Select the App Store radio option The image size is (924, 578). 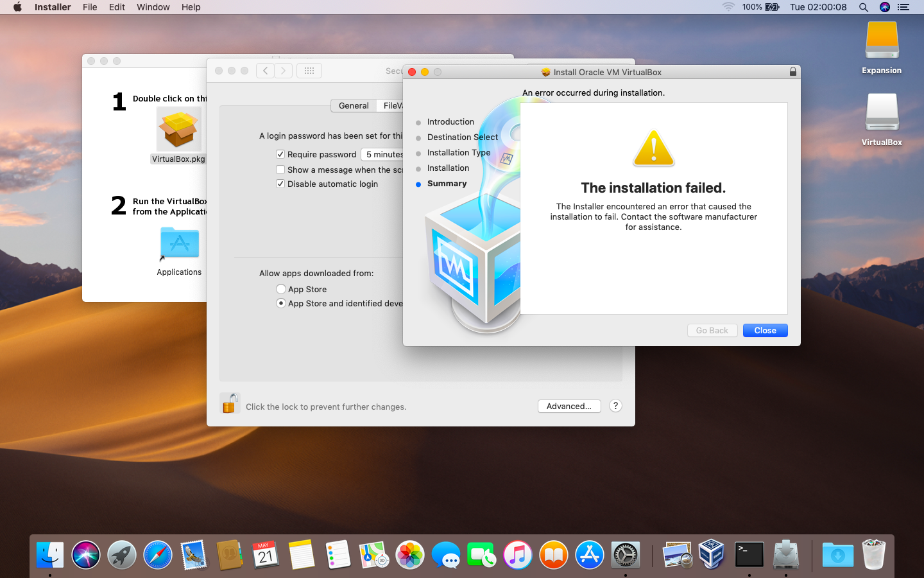click(281, 289)
